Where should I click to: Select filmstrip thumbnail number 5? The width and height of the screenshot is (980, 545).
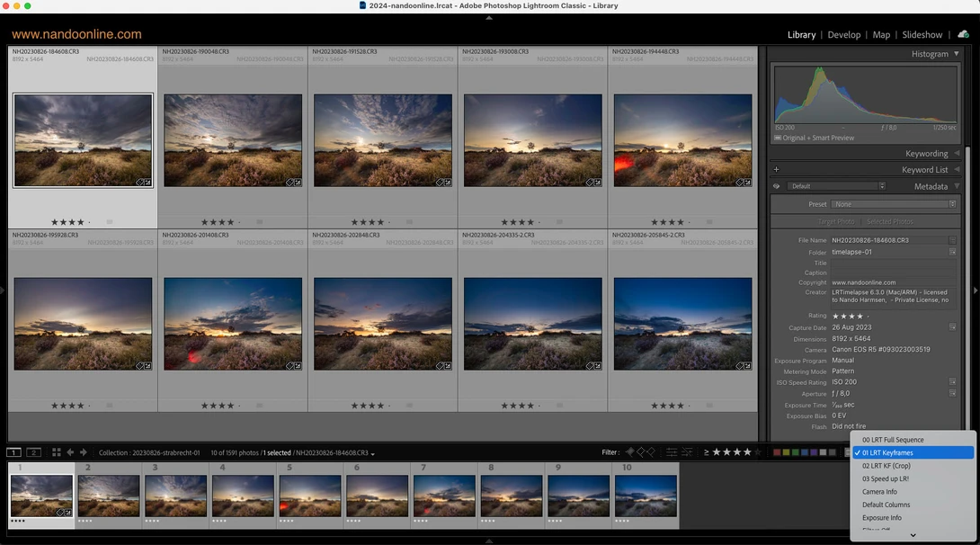click(x=310, y=496)
